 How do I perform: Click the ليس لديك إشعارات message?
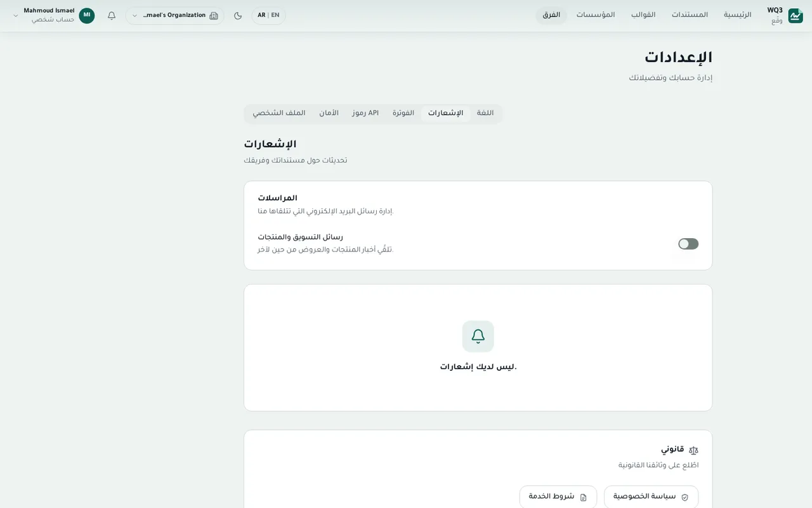coord(478,367)
